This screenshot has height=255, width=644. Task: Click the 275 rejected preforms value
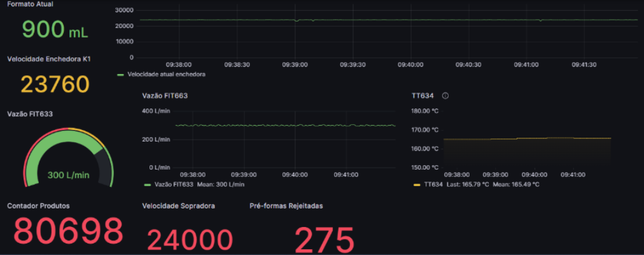324,240
